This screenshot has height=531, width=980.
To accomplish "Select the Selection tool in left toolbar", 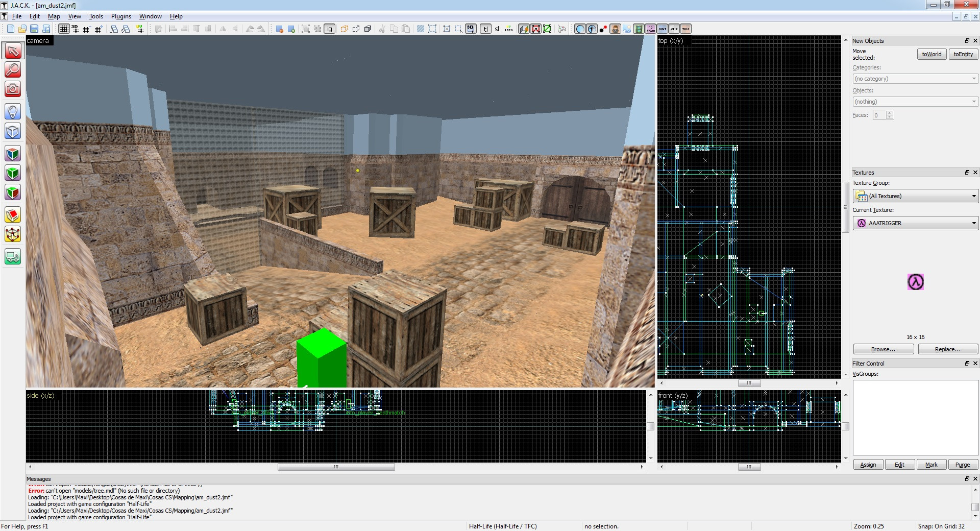I will (x=13, y=50).
